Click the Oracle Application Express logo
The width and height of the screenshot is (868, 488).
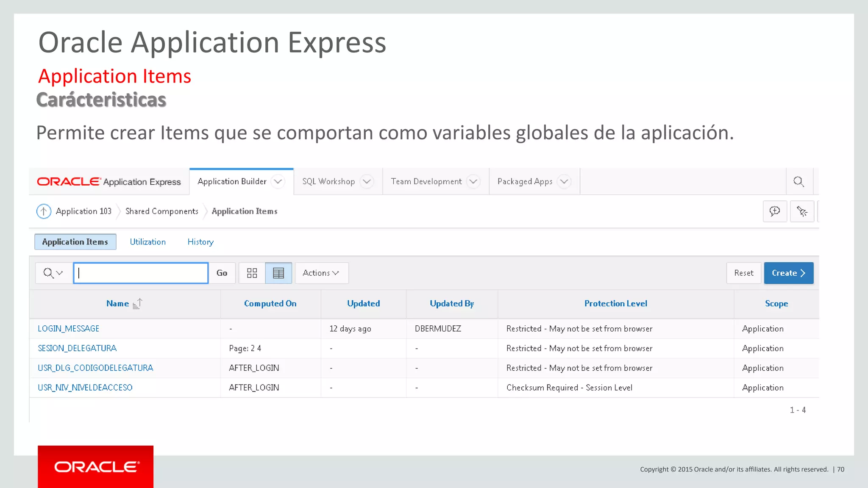(109, 182)
